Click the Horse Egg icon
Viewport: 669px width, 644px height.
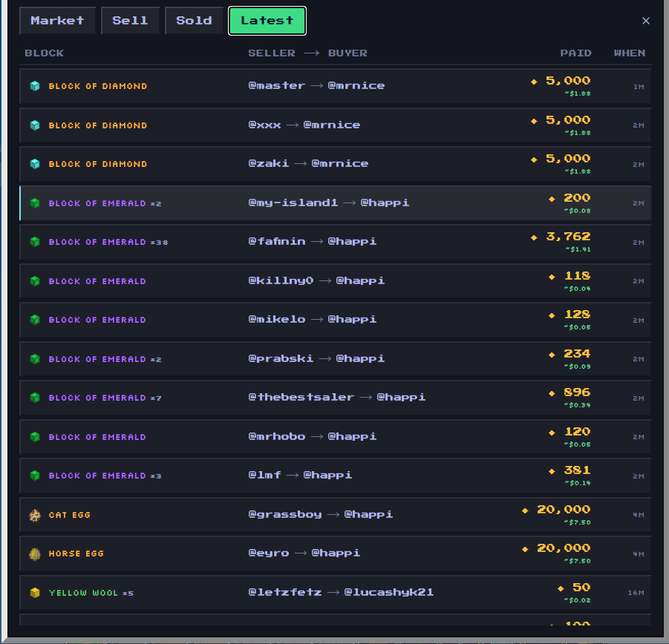(x=35, y=554)
